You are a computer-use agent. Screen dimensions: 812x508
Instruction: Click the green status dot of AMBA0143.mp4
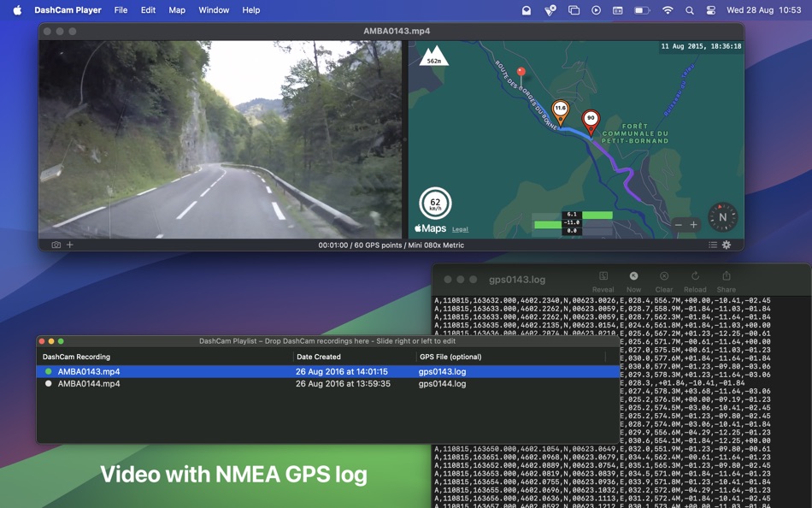[x=48, y=372]
